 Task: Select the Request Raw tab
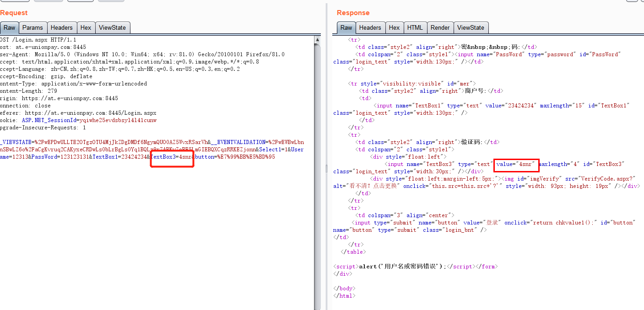[9, 27]
